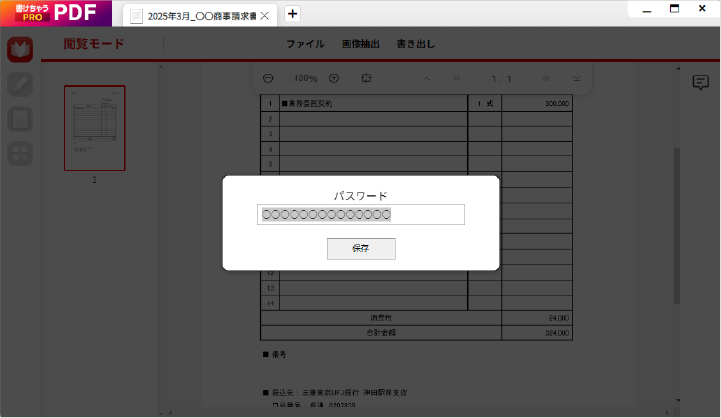The width and height of the screenshot is (721, 418).
Task: Add a new tab with plus button
Action: [292, 14]
